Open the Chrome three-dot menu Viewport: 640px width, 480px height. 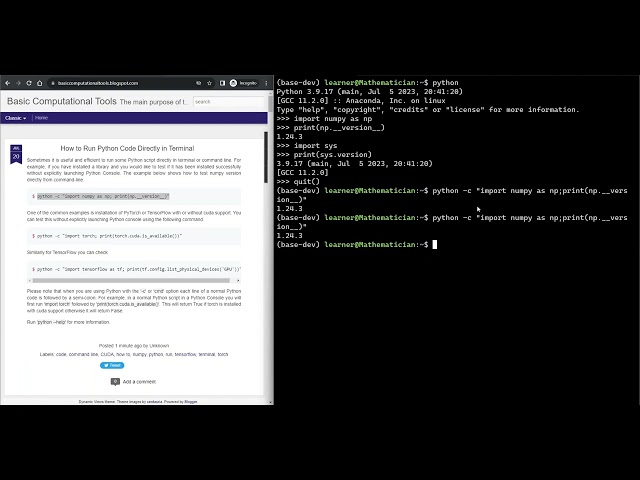[x=267, y=83]
